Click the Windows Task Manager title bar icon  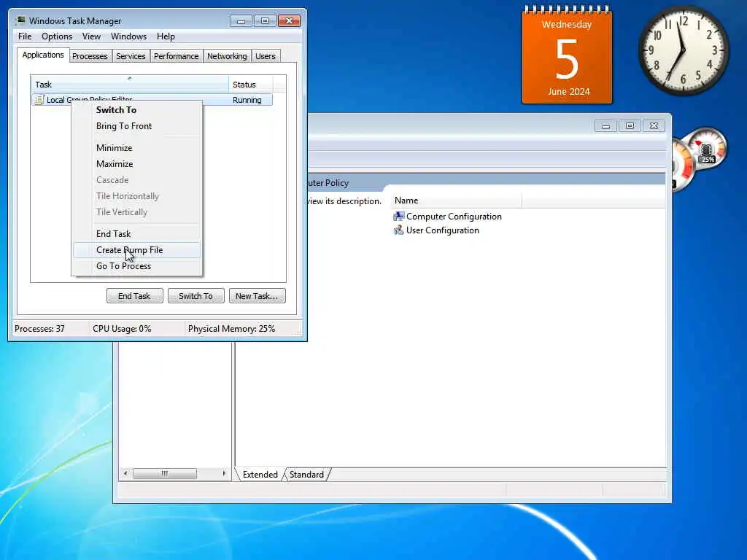20,20
